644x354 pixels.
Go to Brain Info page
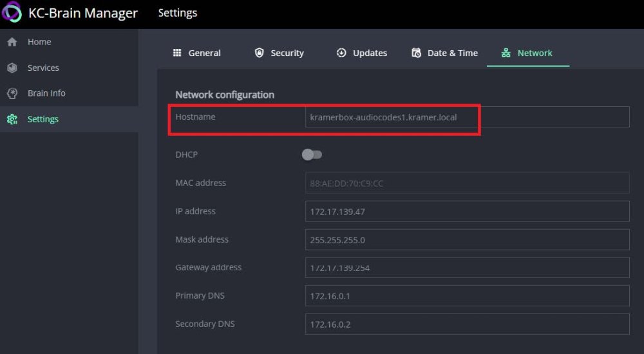point(46,93)
